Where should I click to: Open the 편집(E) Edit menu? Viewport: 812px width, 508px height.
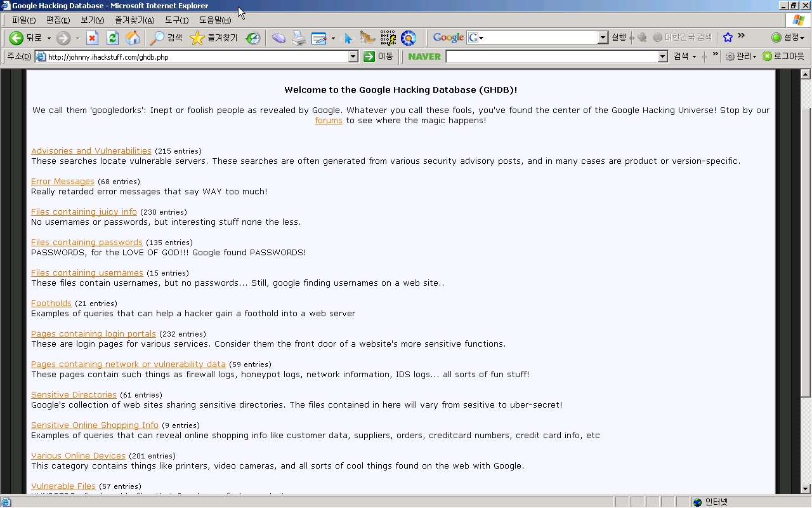pos(58,20)
